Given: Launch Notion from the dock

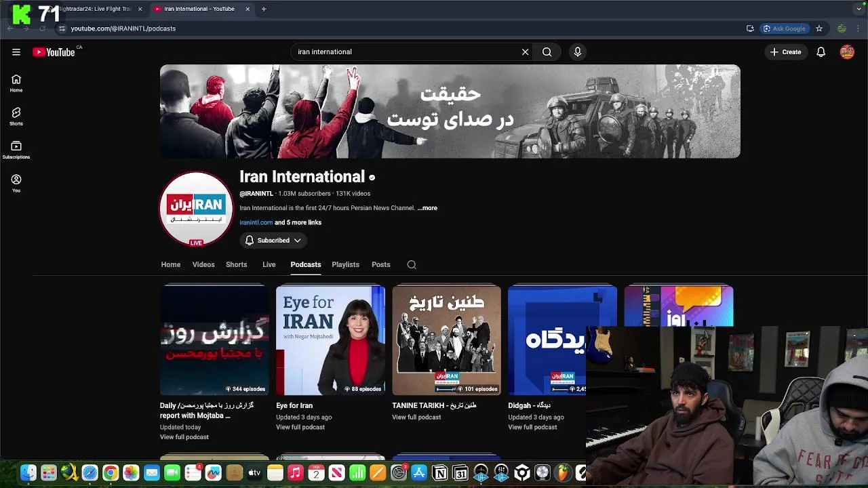Looking at the screenshot, I should (x=440, y=473).
